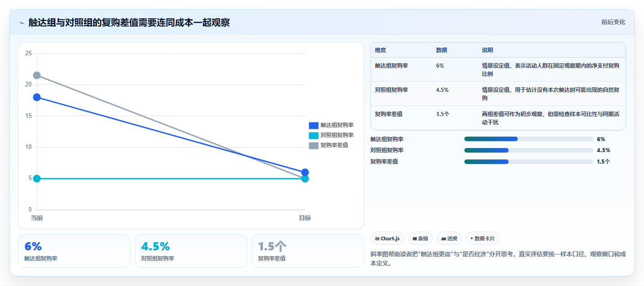Click the gray 复购率差值 point at 当前
Viewport: 644px width, 286px height.
tap(37, 75)
